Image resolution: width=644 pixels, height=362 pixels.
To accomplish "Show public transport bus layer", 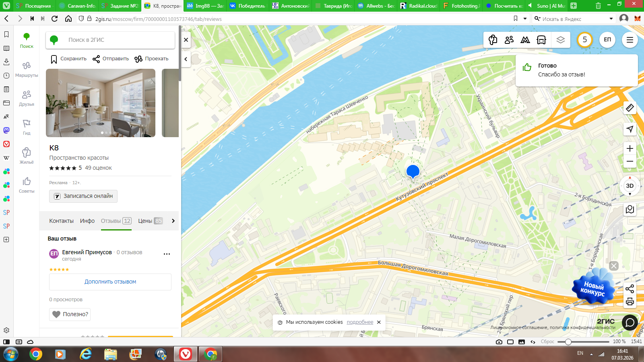I will click(541, 40).
